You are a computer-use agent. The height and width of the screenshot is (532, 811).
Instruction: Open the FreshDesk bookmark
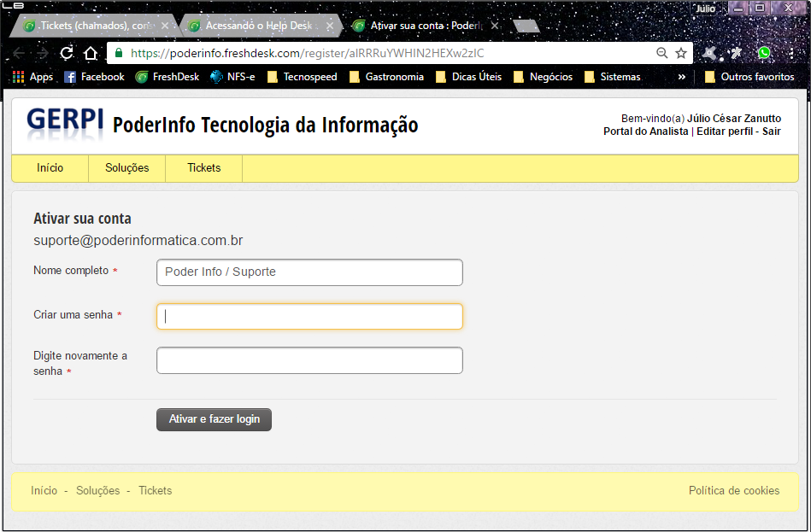(167, 77)
